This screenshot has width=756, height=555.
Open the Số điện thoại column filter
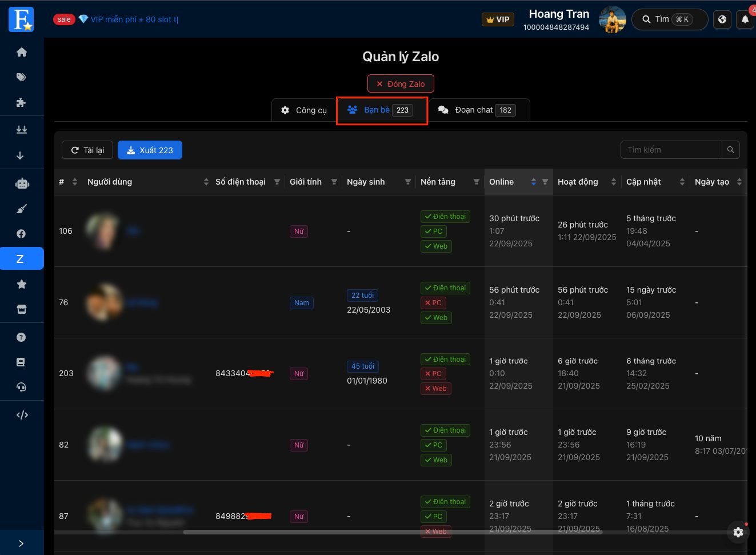pos(277,182)
